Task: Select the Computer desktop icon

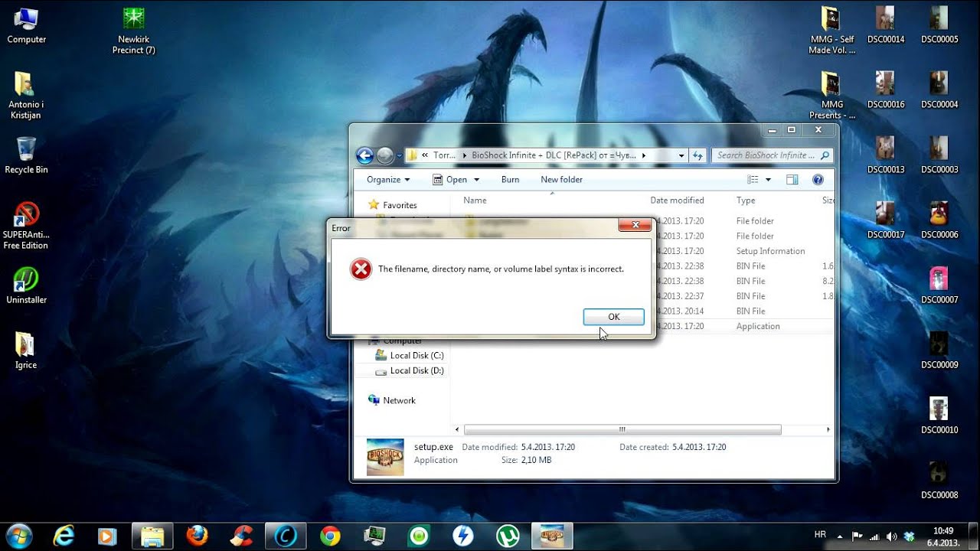Action: pos(27,25)
